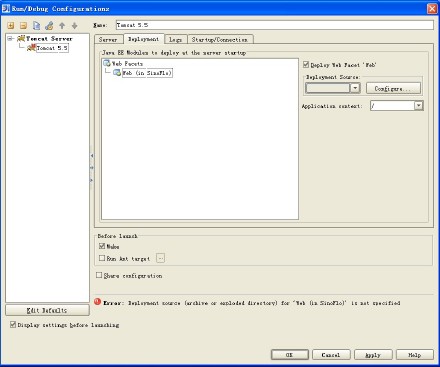Select the Web Facets tree node

[127, 63]
